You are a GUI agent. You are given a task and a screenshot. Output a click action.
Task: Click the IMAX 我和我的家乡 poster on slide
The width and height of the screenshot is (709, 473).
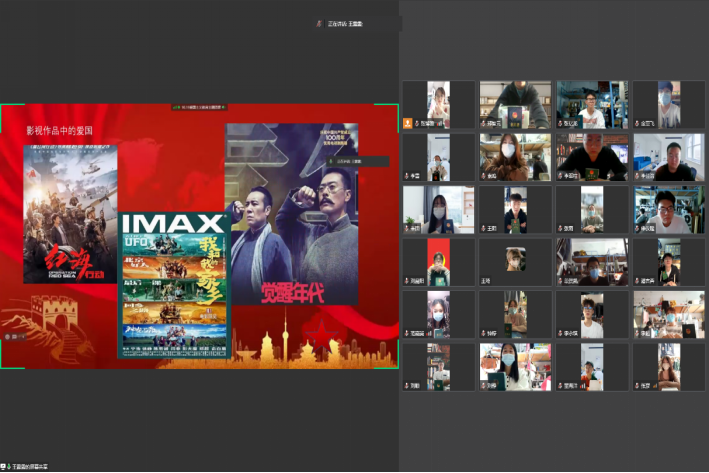175,285
